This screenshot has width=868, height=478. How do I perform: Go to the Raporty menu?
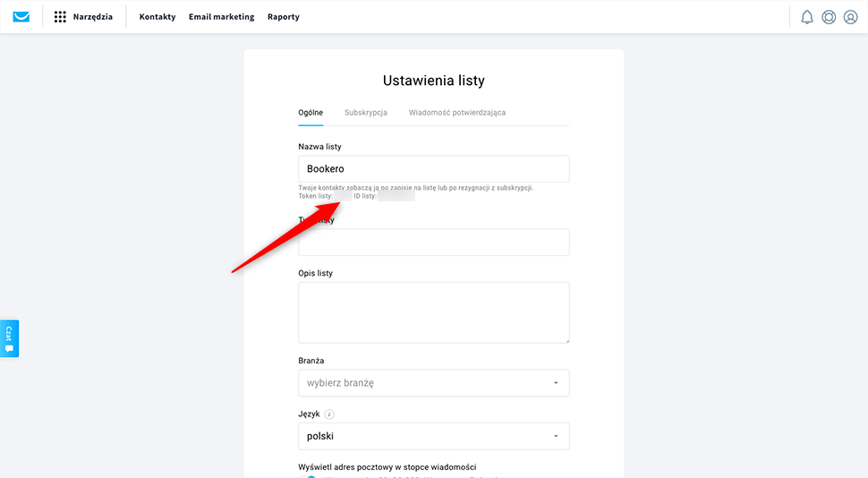284,17
